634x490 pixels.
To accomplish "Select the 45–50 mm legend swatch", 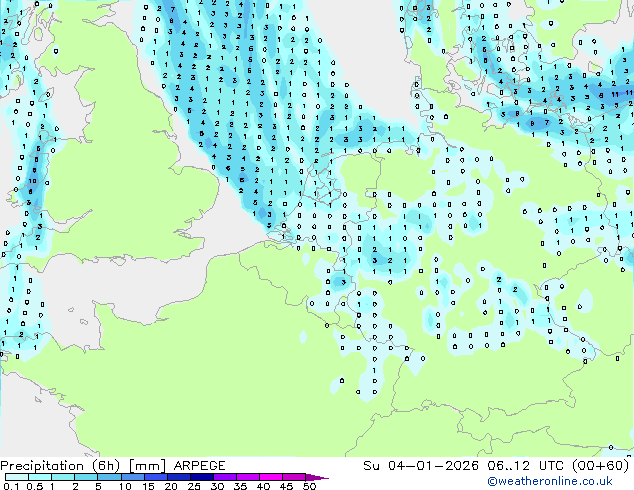I will coord(294,477).
